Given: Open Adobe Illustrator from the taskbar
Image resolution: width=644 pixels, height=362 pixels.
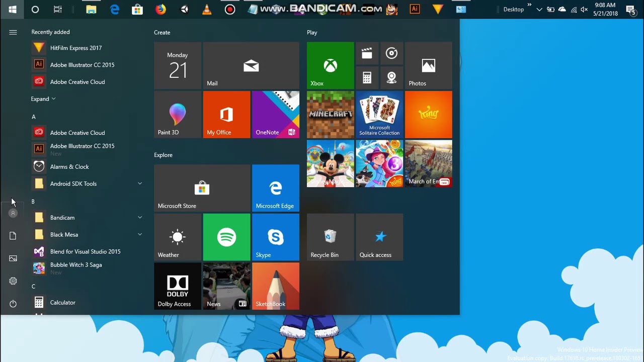Looking at the screenshot, I should (415, 9).
